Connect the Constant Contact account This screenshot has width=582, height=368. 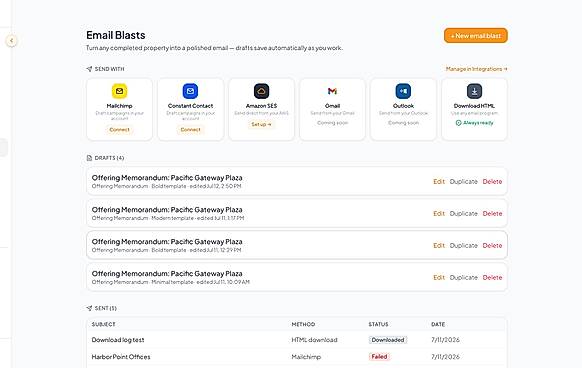click(190, 130)
